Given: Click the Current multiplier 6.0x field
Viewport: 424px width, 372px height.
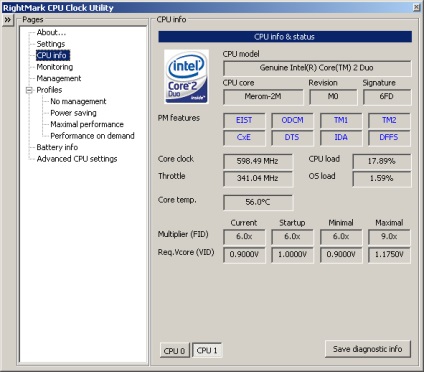Looking at the screenshot, I should (244, 237).
